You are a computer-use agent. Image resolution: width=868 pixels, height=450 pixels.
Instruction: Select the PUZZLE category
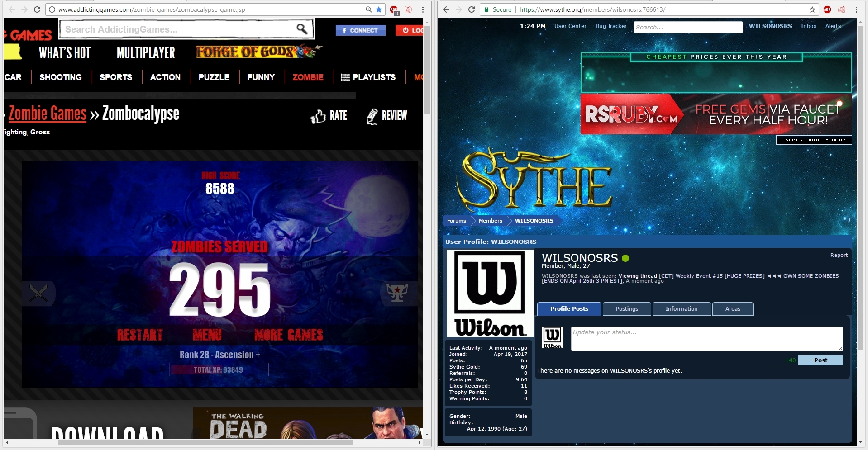214,77
